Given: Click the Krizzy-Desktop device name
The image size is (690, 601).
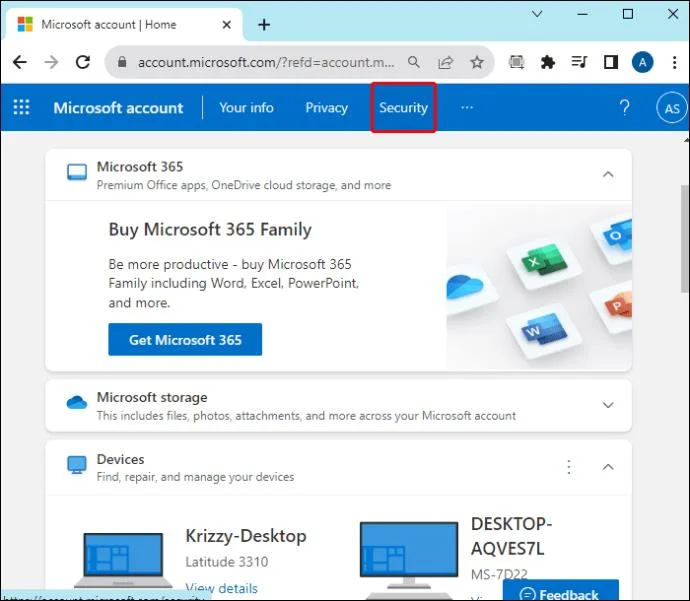Looking at the screenshot, I should (x=246, y=536).
